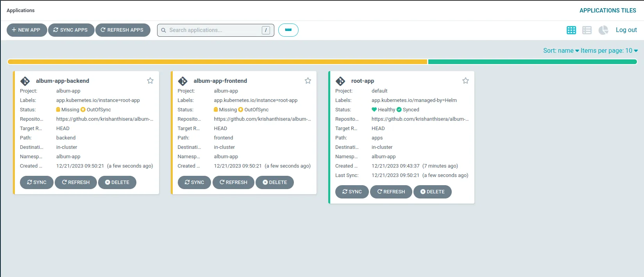Screen dimensions: 644x277
Task: Toggle the root-app favorite star
Action: 465,80
